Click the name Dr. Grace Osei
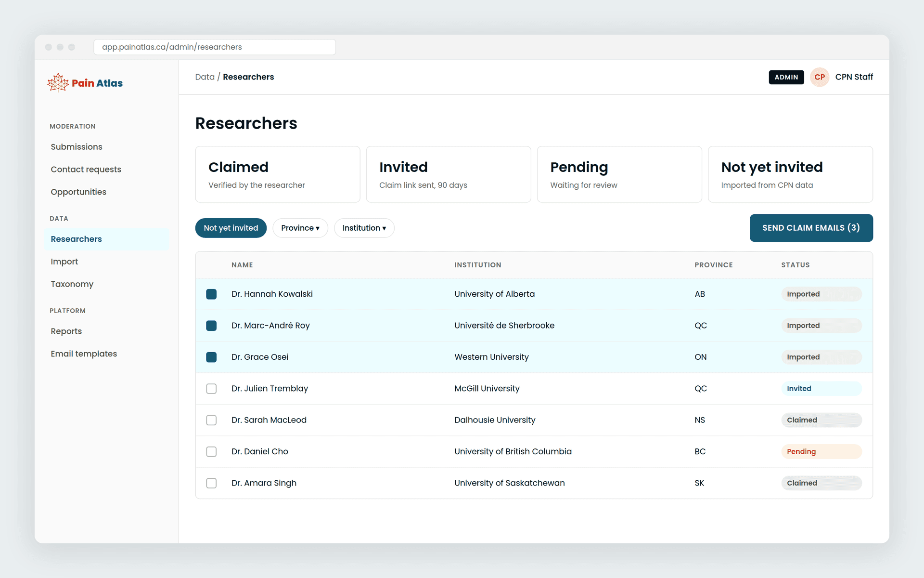924x578 pixels. [x=260, y=357]
